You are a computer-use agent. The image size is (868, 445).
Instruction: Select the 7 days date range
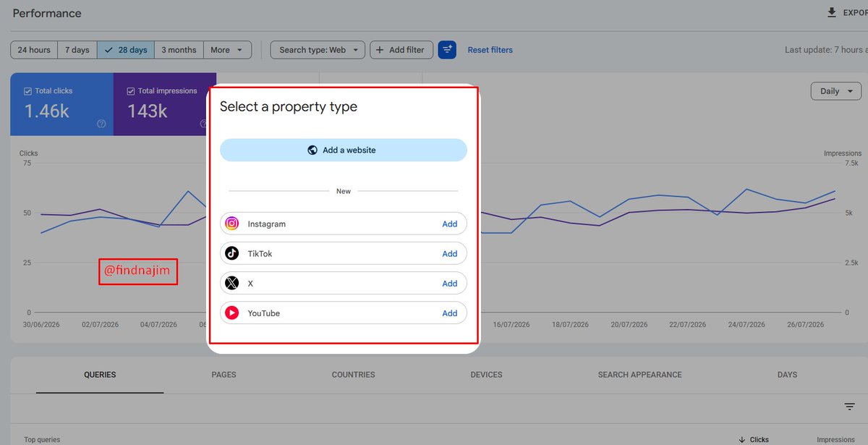[x=77, y=50]
